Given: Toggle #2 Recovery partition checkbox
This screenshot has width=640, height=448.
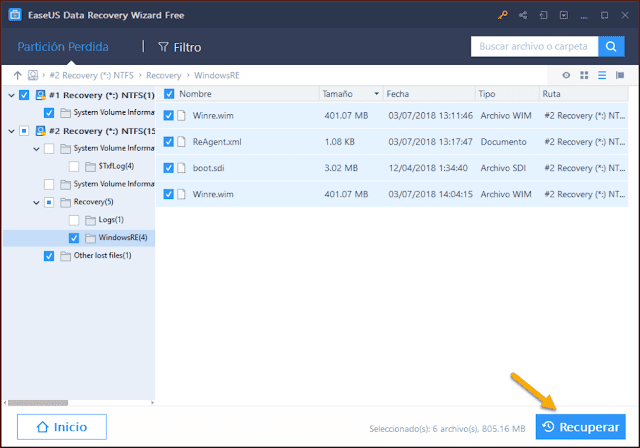Looking at the screenshot, I should point(24,131).
